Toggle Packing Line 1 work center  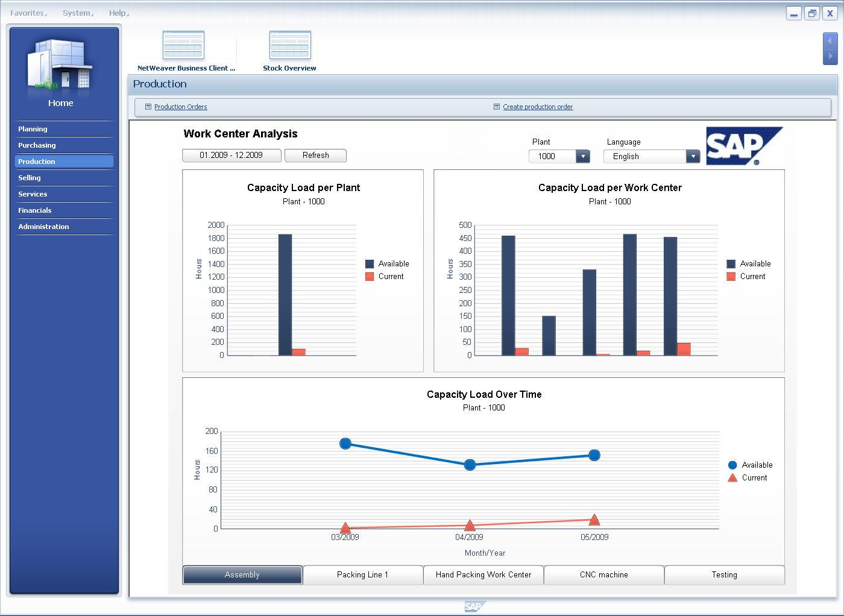coord(362,575)
